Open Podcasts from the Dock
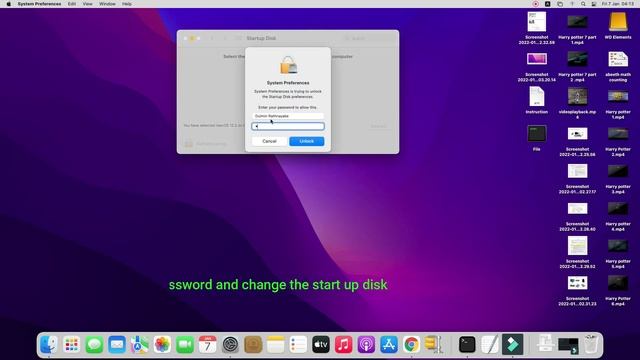 tap(366, 345)
